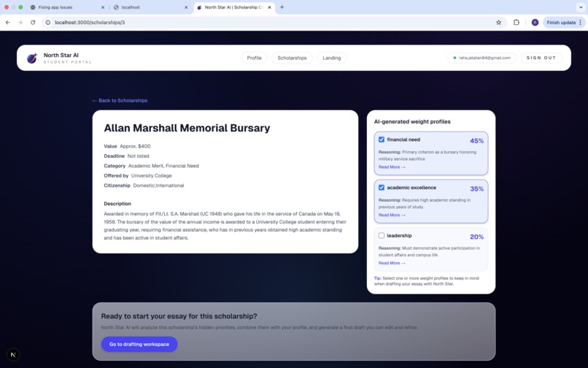588x368 pixels.
Task: Open the Chrome three-dot menu
Action: [x=581, y=23]
